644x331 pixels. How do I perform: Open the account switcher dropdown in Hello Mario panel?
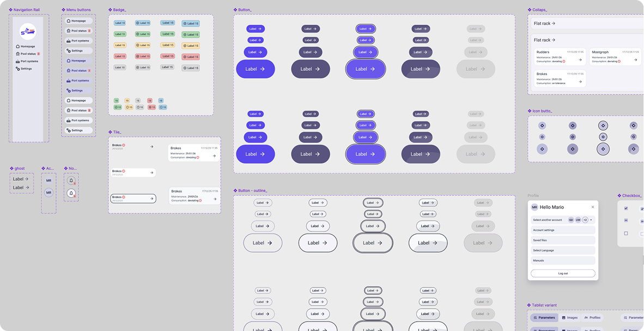[x=591, y=220]
